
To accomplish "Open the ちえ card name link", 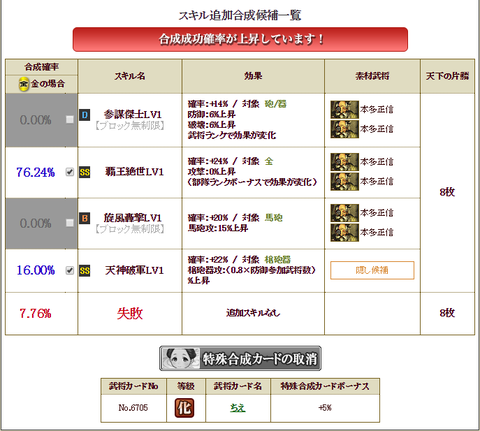I will click(238, 408).
